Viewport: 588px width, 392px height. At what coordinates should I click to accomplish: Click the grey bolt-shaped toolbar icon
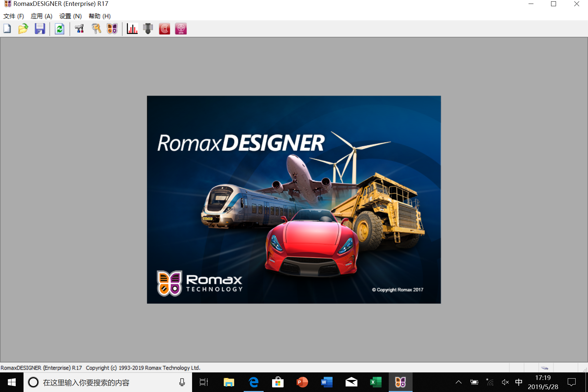point(148,29)
